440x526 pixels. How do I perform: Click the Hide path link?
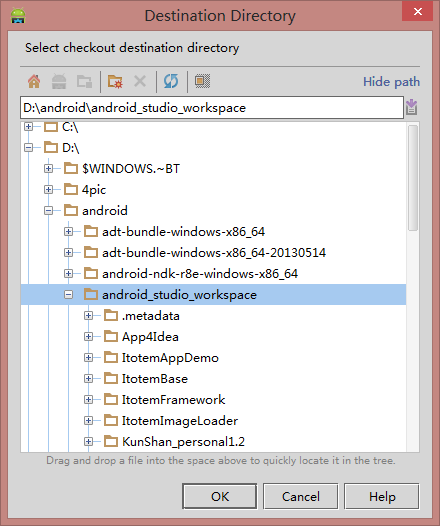click(391, 82)
